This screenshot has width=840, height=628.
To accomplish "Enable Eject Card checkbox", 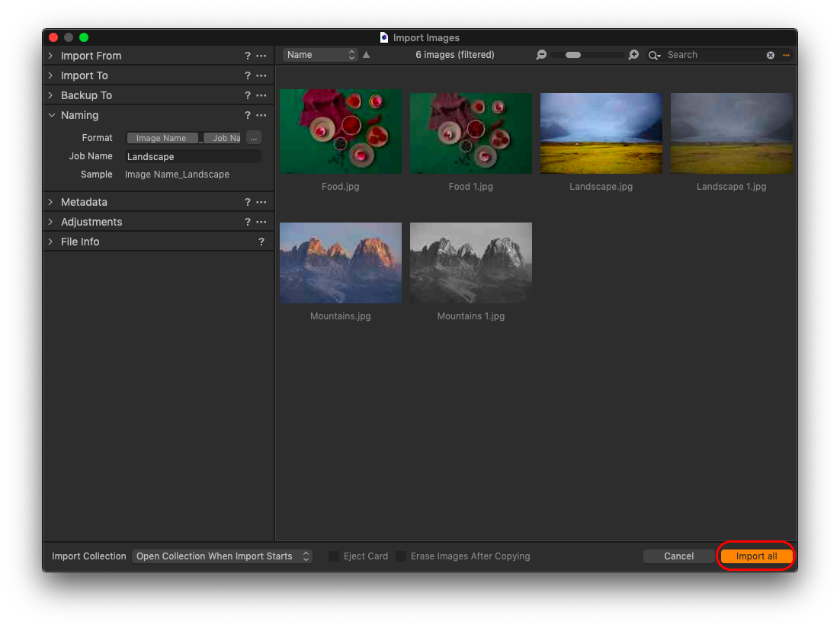I will (x=334, y=556).
